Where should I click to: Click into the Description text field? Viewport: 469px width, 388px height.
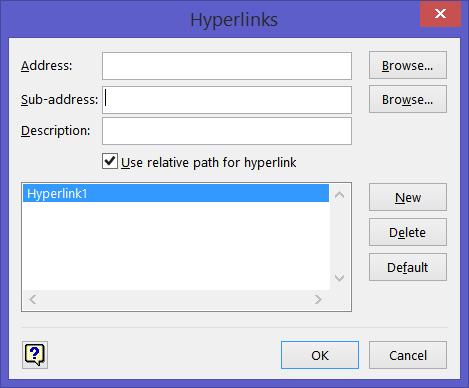(227, 131)
